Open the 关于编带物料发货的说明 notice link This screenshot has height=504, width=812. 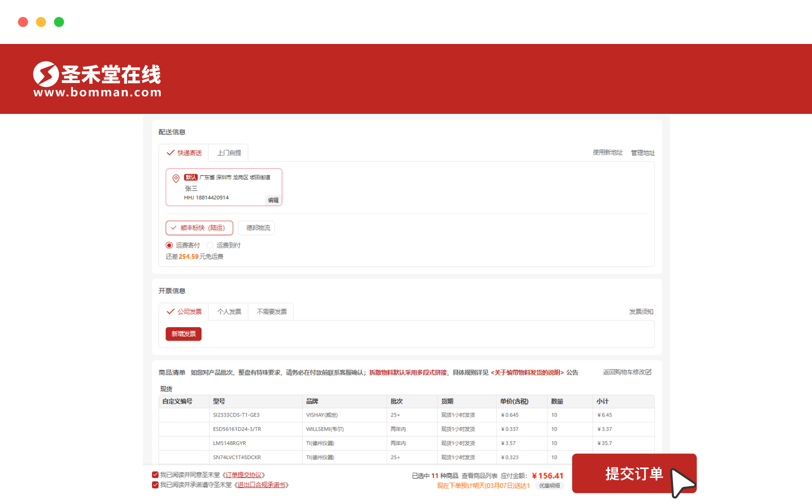click(x=527, y=373)
